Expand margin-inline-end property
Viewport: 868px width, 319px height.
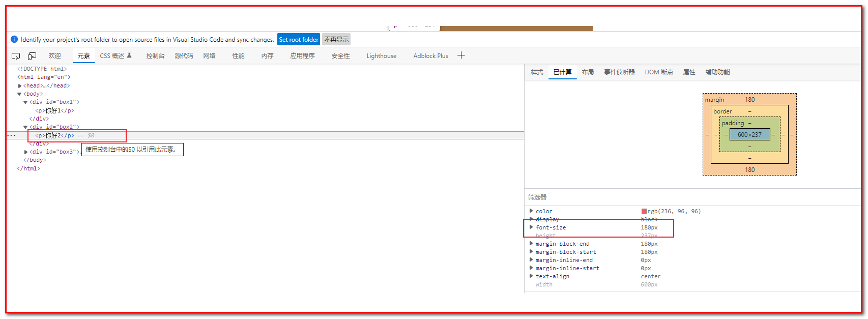coord(531,259)
